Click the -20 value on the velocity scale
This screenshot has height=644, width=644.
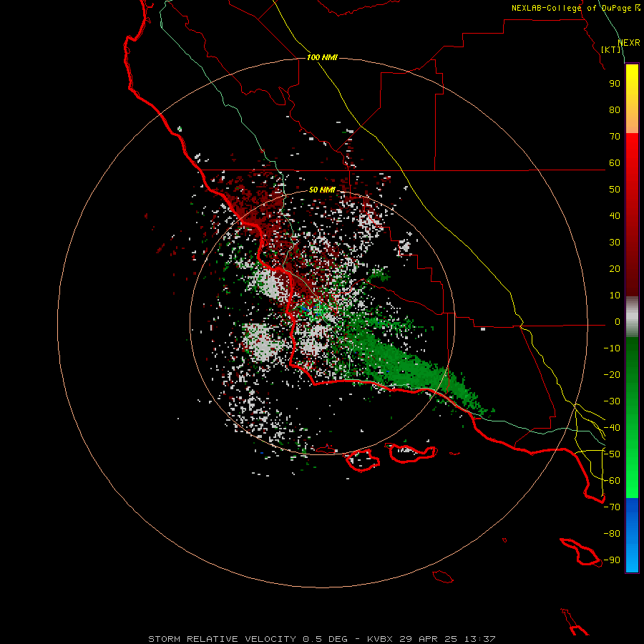612,374
